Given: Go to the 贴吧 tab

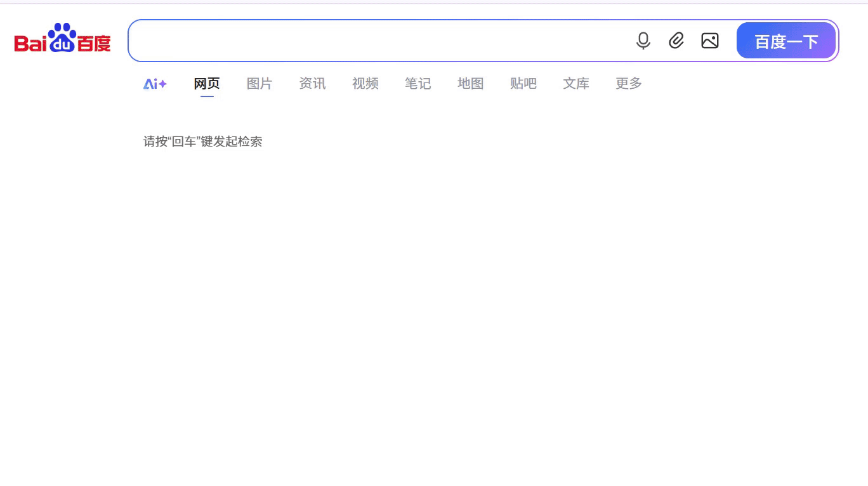Looking at the screenshot, I should (523, 84).
